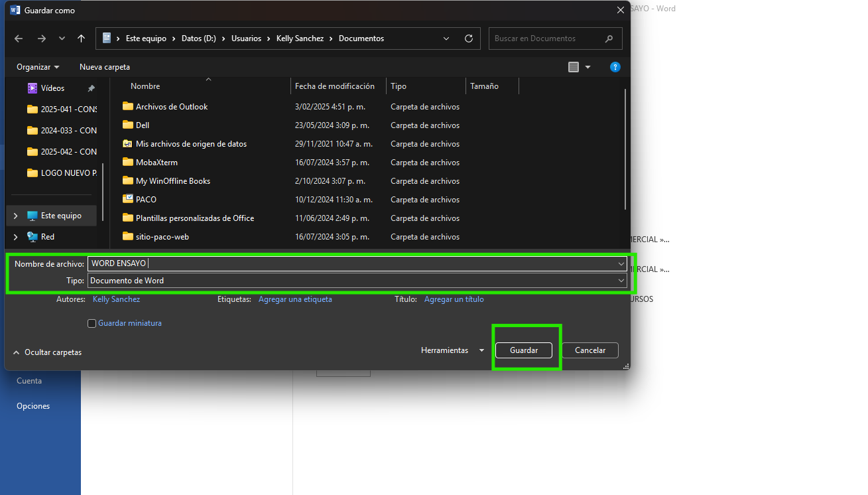The image size is (868, 495).
Task: Select Mis archivos de origen de datos
Action: [x=191, y=144]
